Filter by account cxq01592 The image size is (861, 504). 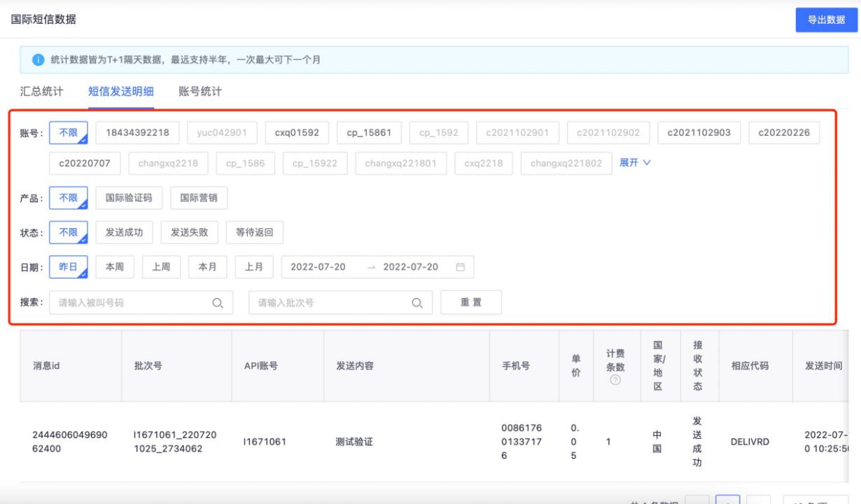tap(297, 133)
